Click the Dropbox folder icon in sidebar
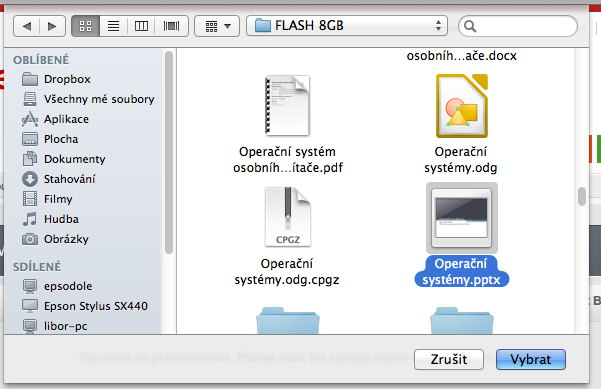Screen dimensions: 601x389 [x=30, y=79]
